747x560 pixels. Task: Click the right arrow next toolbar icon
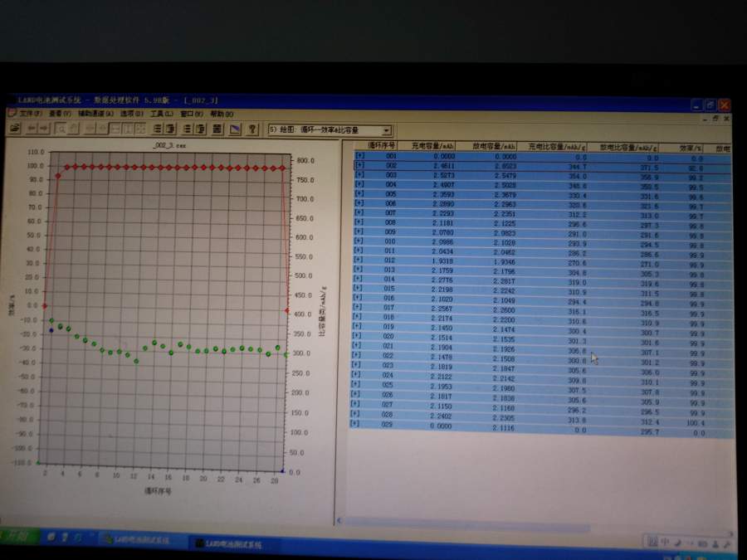[x=44, y=129]
